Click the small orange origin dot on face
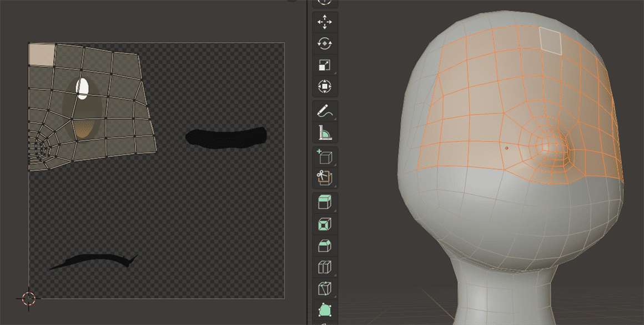Image resolution: width=644 pixels, height=325 pixels. pyautogui.click(x=507, y=148)
